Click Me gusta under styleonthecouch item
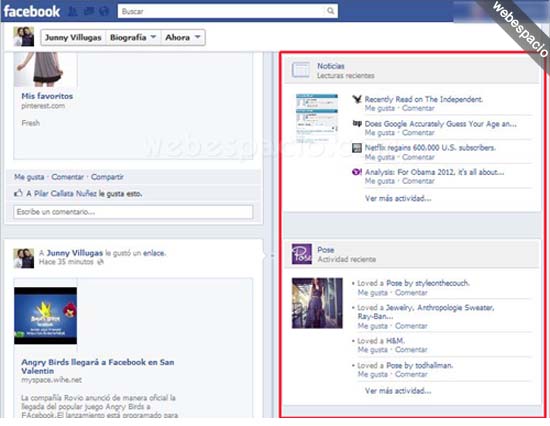 (x=373, y=293)
